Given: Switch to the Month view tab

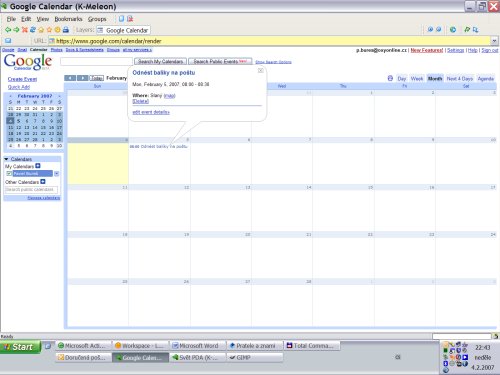Looking at the screenshot, I should point(435,79).
